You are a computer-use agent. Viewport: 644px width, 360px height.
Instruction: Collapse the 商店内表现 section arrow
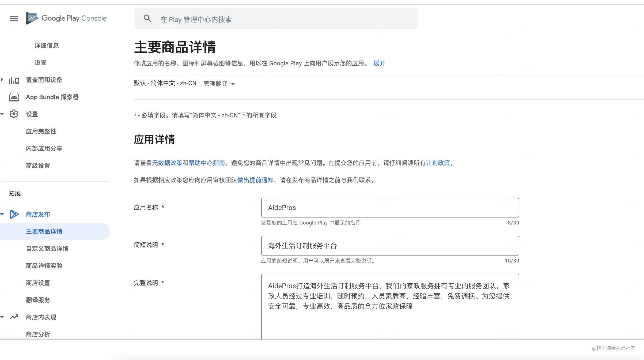(2, 317)
